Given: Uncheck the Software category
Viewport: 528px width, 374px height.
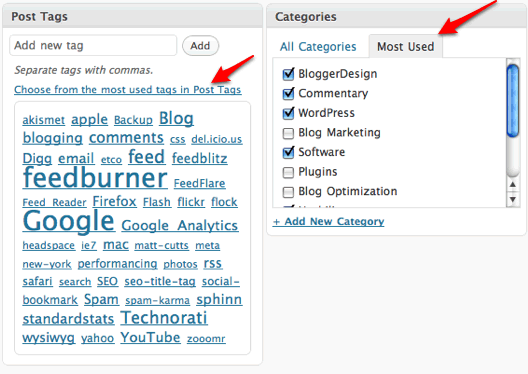Looking at the screenshot, I should pos(288,152).
